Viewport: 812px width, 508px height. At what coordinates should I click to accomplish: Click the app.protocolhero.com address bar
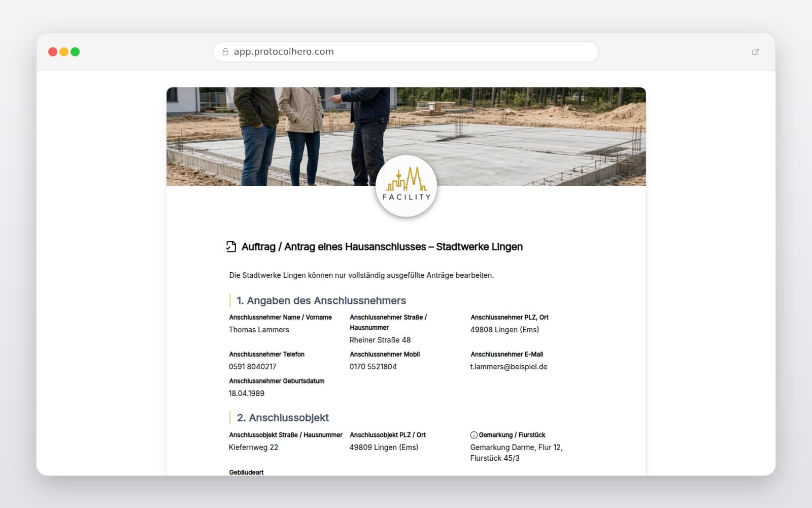coord(406,52)
